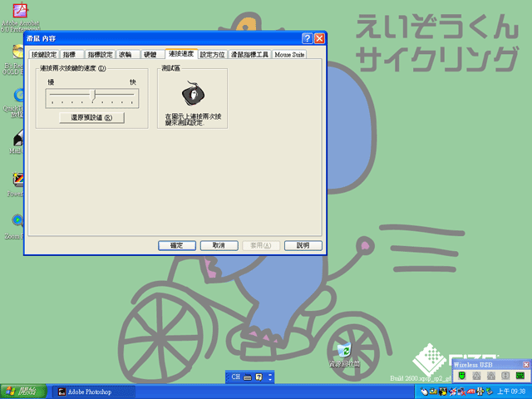
Task: Click green mouse icon in Wireless USB
Action: click(x=462, y=376)
